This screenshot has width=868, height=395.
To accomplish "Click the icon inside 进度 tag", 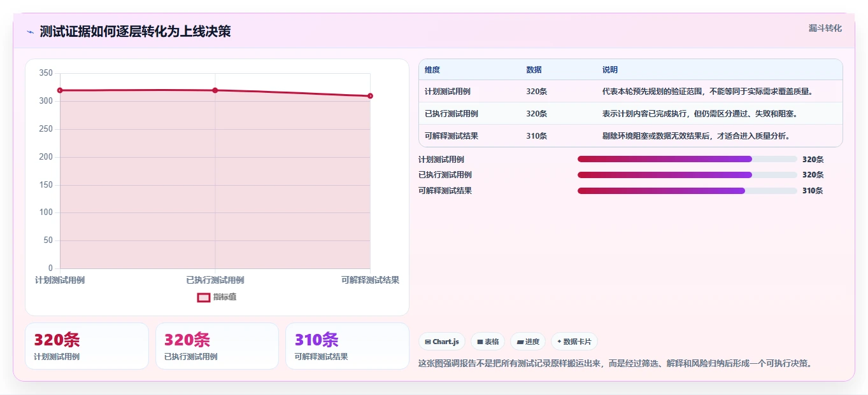I will pyautogui.click(x=520, y=342).
